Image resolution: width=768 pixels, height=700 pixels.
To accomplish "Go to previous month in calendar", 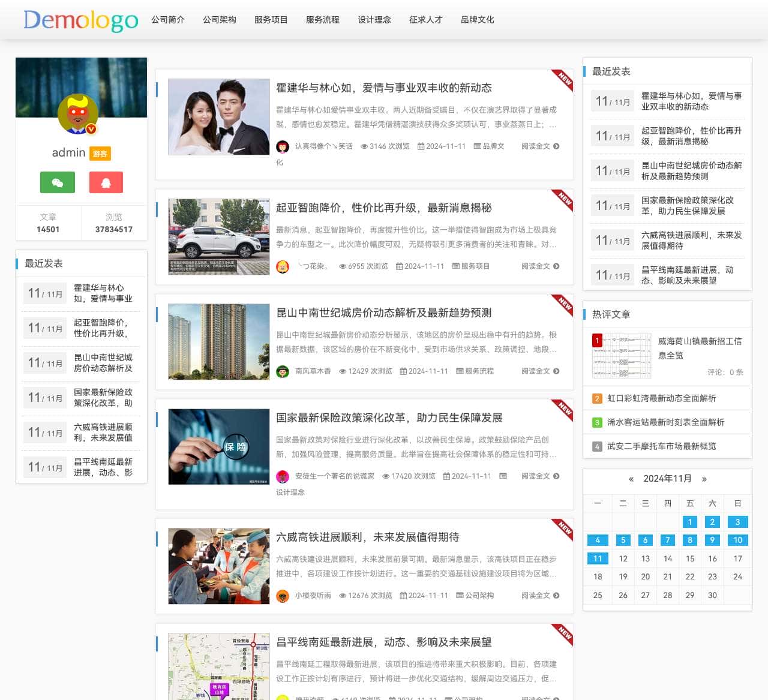I will pyautogui.click(x=631, y=479).
